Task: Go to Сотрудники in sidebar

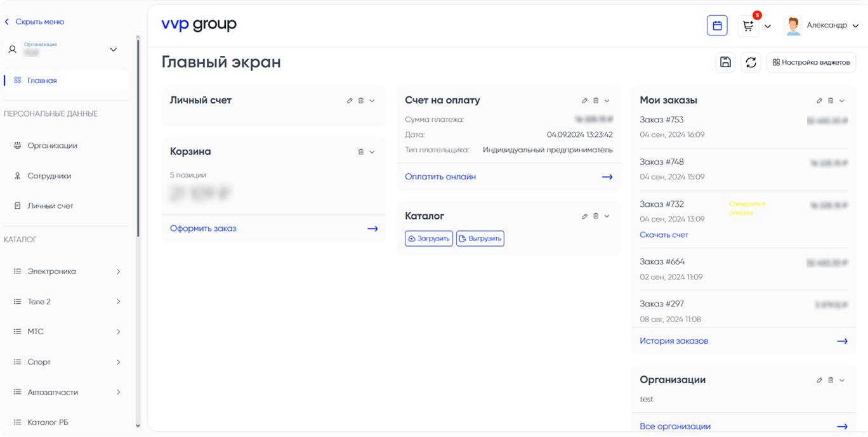Action: [49, 176]
